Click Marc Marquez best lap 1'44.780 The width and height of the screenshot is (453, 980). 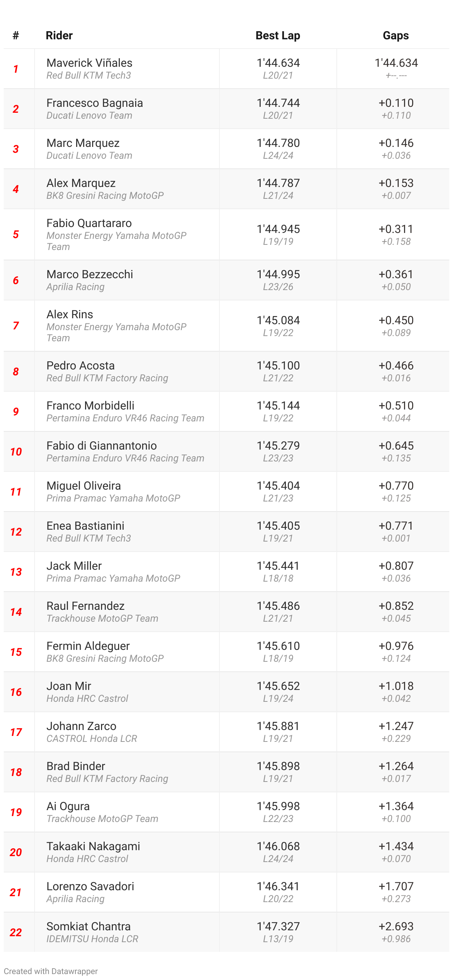(x=278, y=143)
